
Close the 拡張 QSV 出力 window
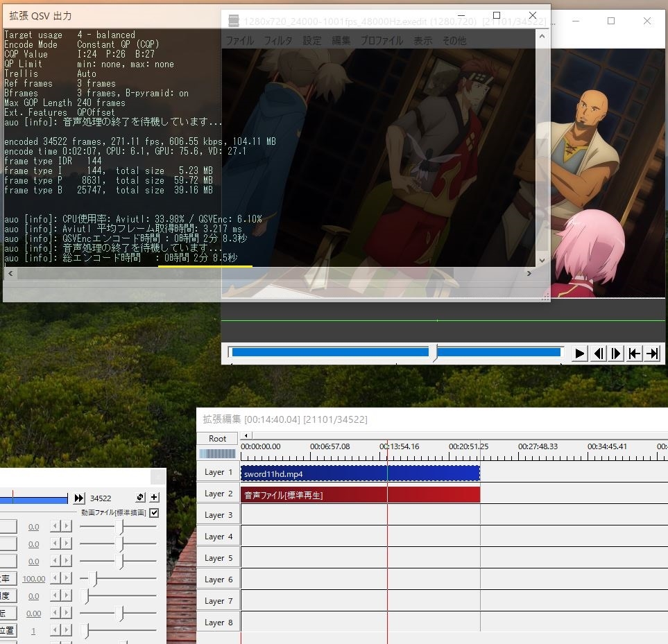(x=533, y=15)
